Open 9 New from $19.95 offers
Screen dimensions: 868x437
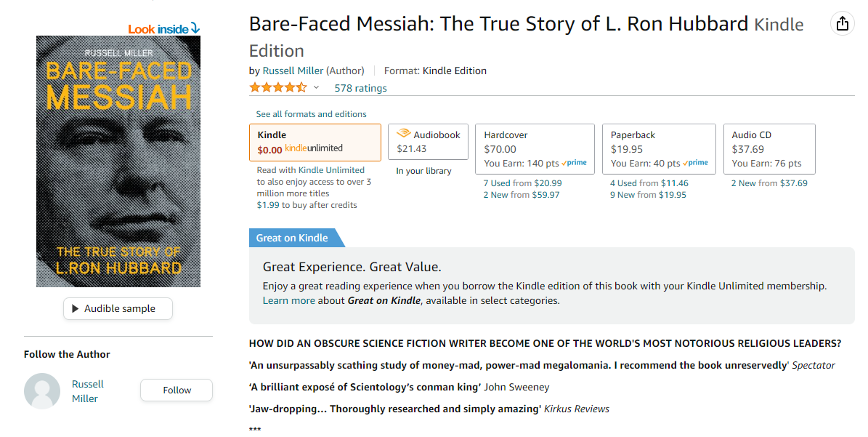pyautogui.click(x=648, y=195)
